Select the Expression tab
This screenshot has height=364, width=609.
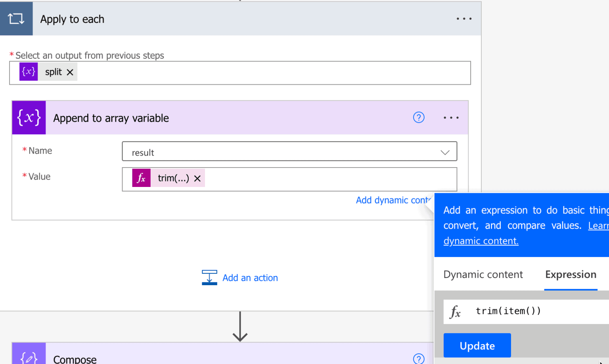(570, 274)
